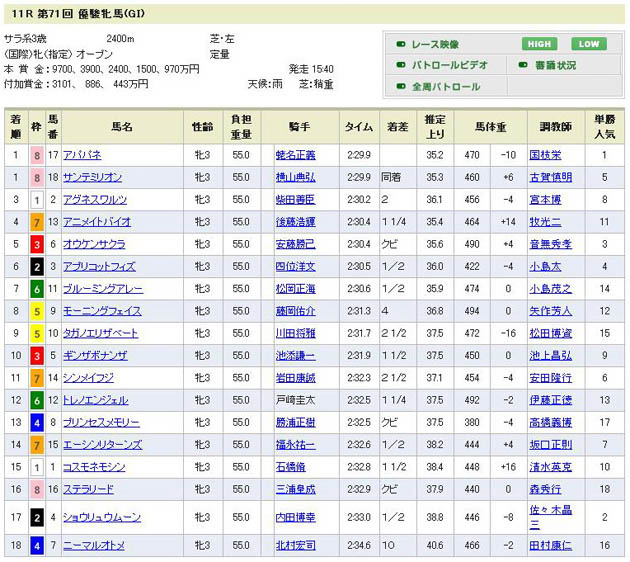Open horse ショウリュウムーン profile link
630x562 pixels.
click(x=101, y=518)
